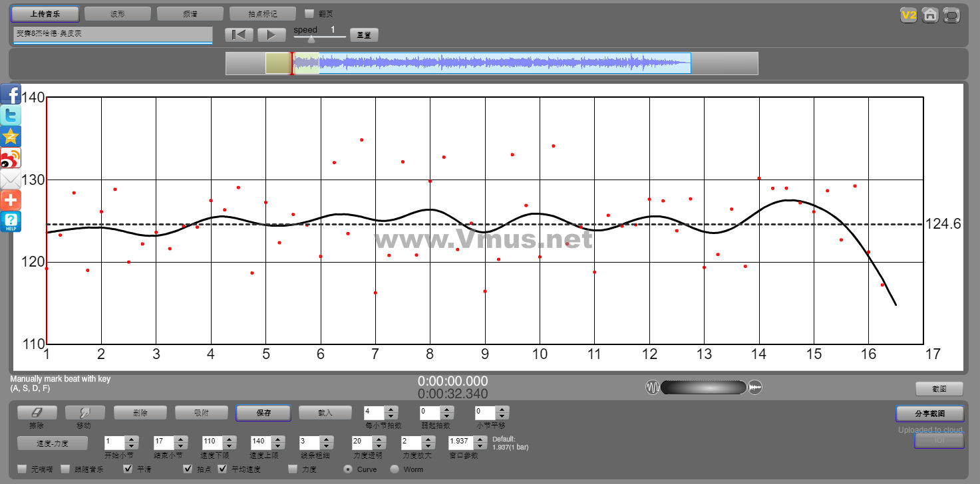Viewport: 980px width, 484px height.
Task: Open the HELP question mark icon
Action: coord(11,221)
